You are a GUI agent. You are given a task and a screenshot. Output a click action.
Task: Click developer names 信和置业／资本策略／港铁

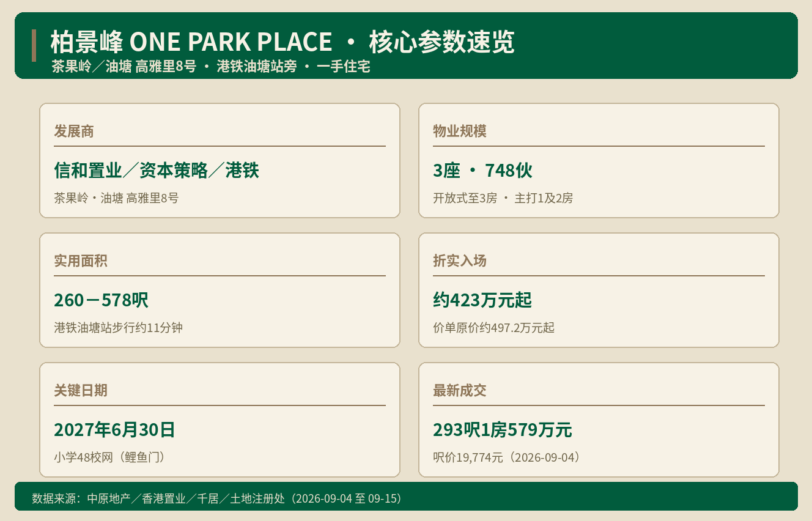coord(157,171)
